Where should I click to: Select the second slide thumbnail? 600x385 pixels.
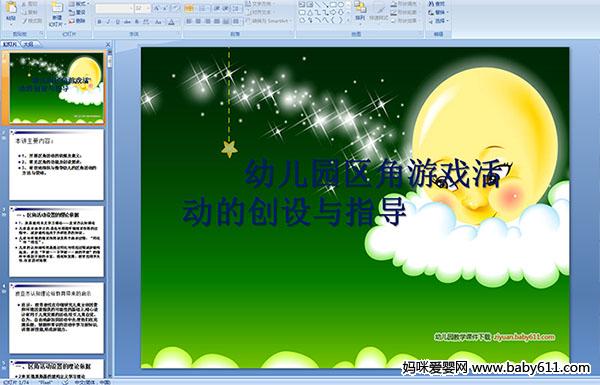(x=57, y=165)
